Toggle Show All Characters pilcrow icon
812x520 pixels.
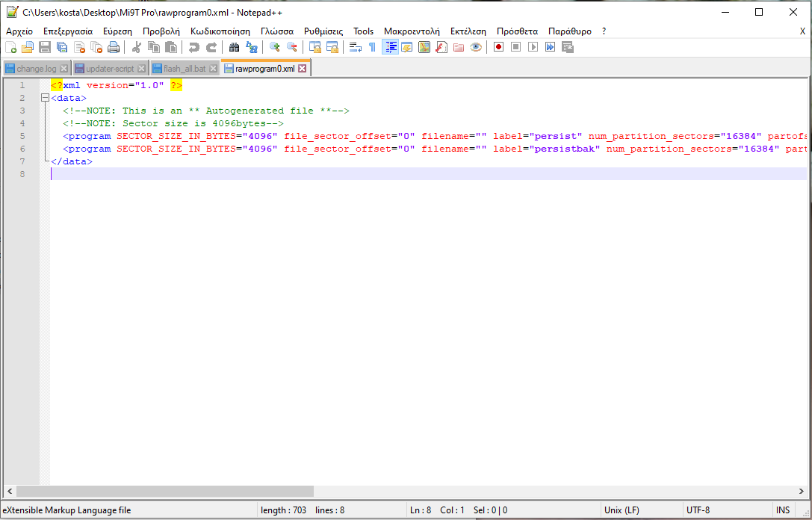click(x=372, y=47)
